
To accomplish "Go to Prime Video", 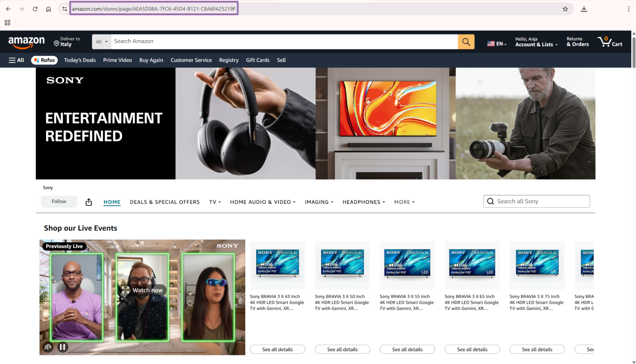I will click(117, 60).
